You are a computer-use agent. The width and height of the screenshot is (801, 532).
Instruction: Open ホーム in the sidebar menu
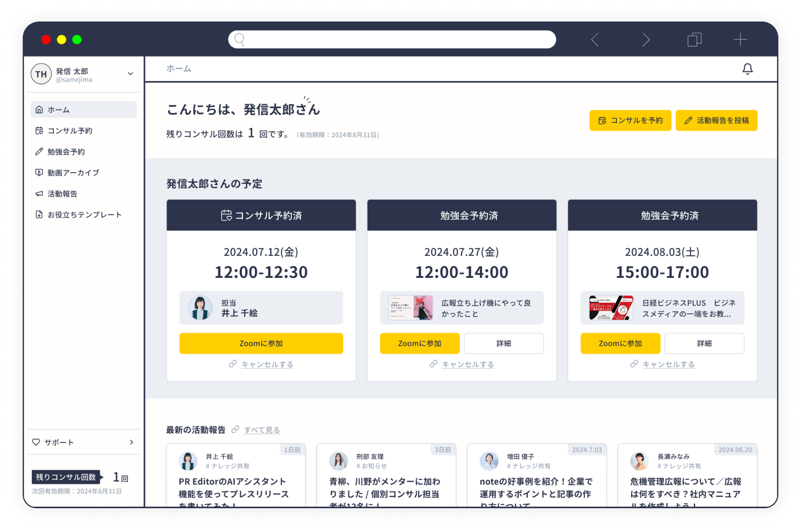(84, 110)
